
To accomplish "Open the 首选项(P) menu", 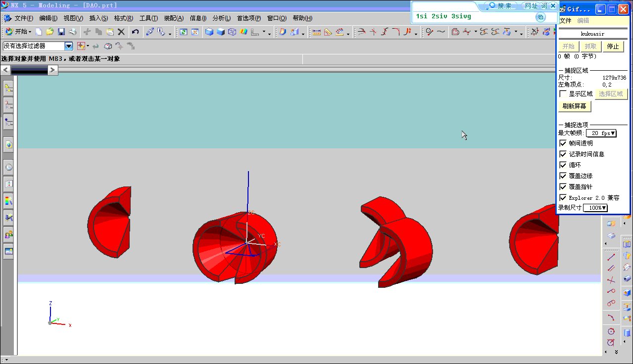I will (249, 18).
